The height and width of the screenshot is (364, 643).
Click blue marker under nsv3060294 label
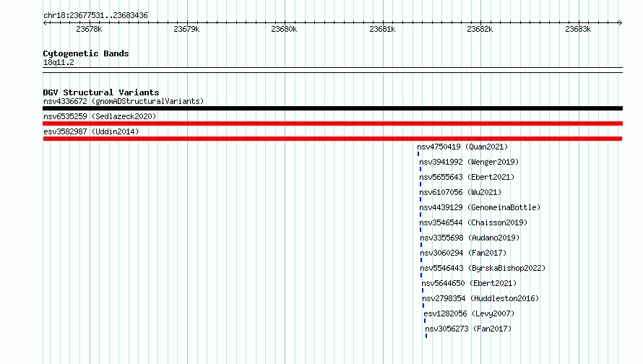(421, 260)
